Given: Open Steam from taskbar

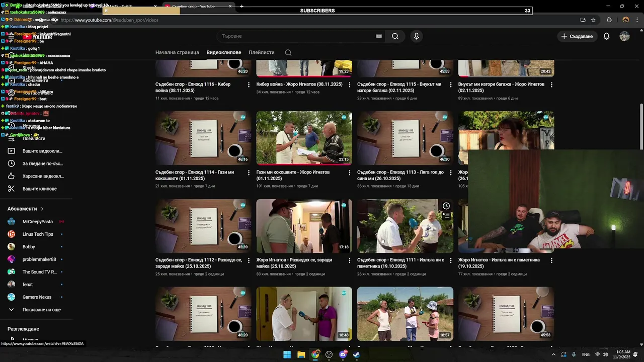Looking at the screenshot, I should [357, 354].
